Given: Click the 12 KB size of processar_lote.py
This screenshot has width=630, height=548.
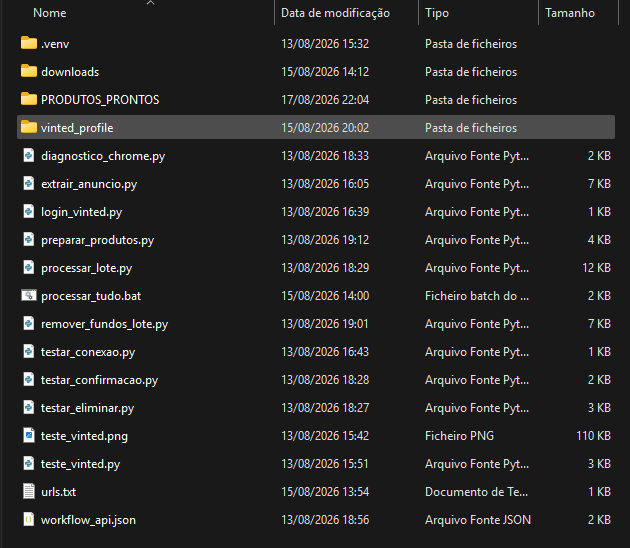Looking at the screenshot, I should pyautogui.click(x=596, y=268).
